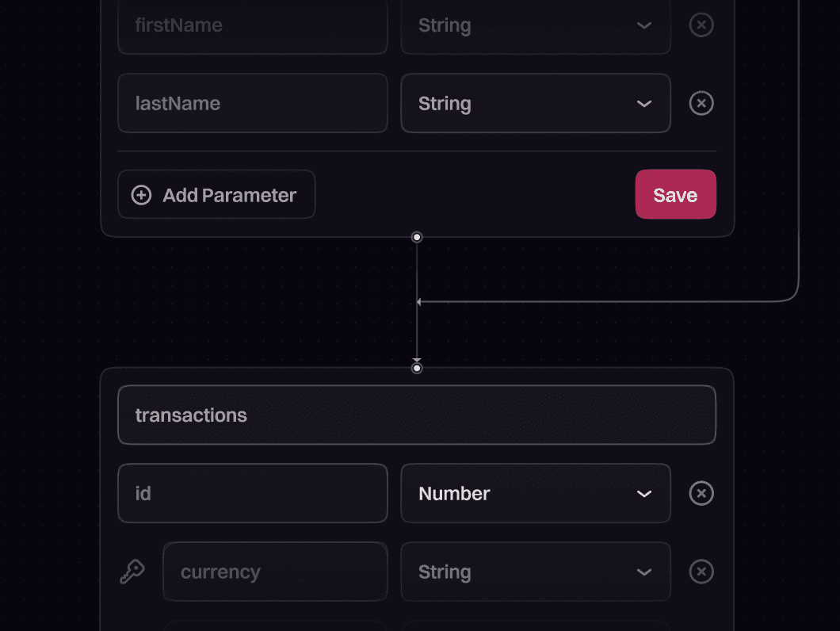
Task: Delete the id field using the x icon
Action: click(x=701, y=493)
